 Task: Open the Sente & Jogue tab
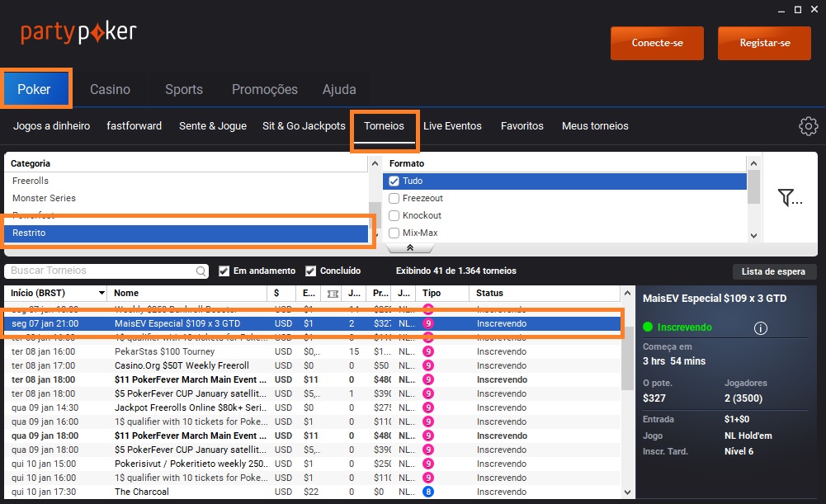(213, 126)
